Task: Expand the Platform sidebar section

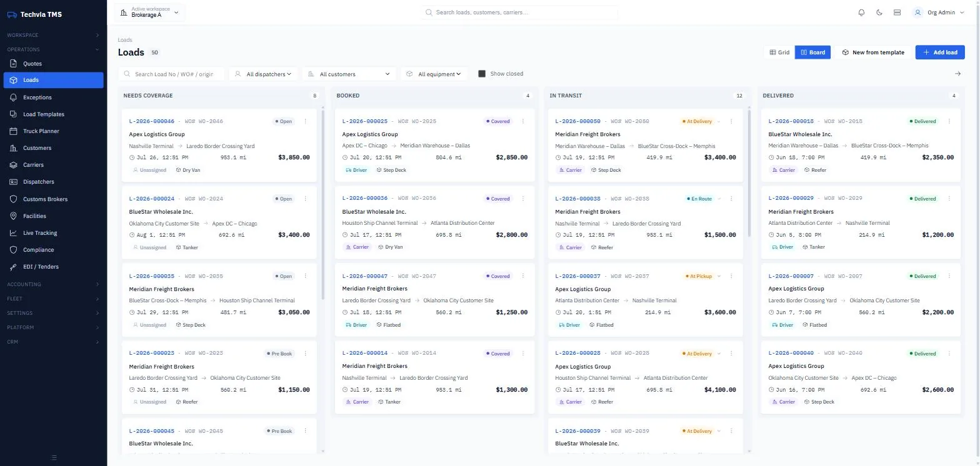Action: tap(53, 327)
